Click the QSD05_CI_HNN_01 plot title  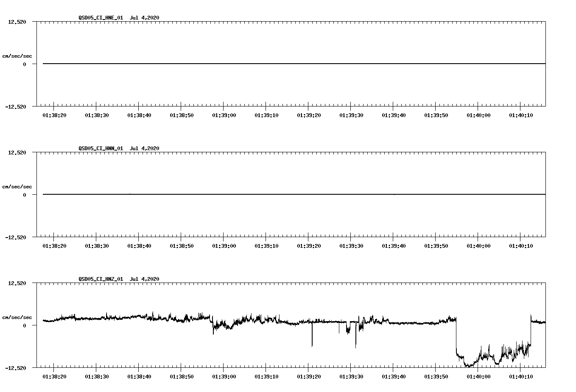[x=119, y=148]
